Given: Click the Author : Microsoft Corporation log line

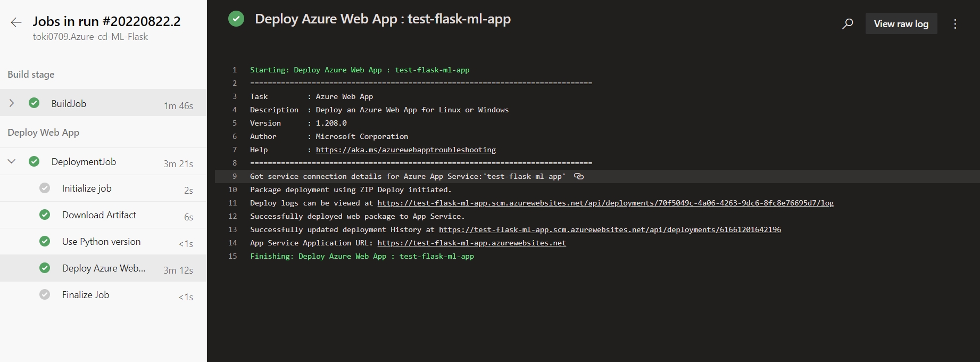Looking at the screenshot, I should point(329,136).
